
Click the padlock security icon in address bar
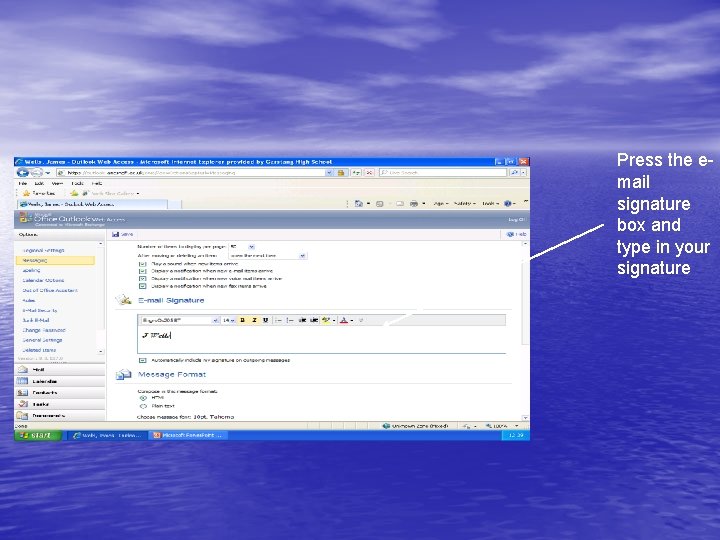341,173
